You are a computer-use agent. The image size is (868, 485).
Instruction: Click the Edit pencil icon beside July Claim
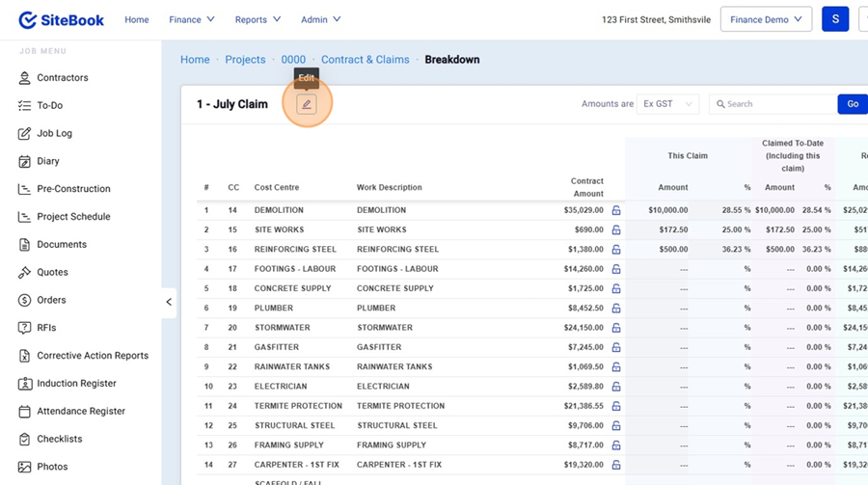pyautogui.click(x=307, y=104)
